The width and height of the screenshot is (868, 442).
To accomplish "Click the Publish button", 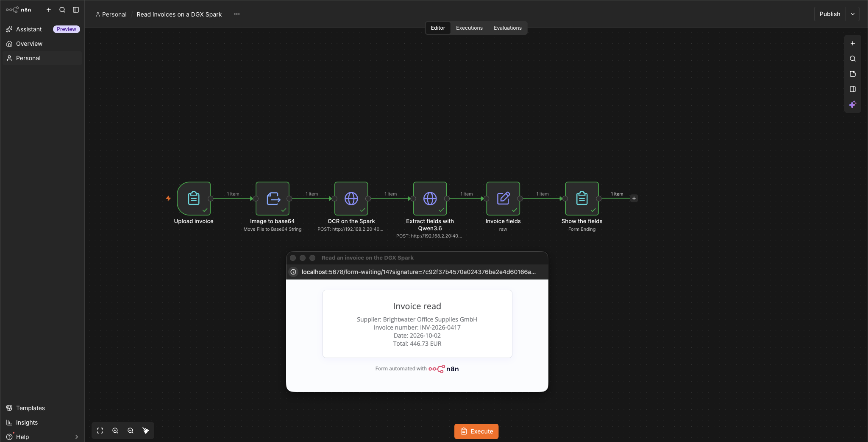I will click(x=830, y=14).
